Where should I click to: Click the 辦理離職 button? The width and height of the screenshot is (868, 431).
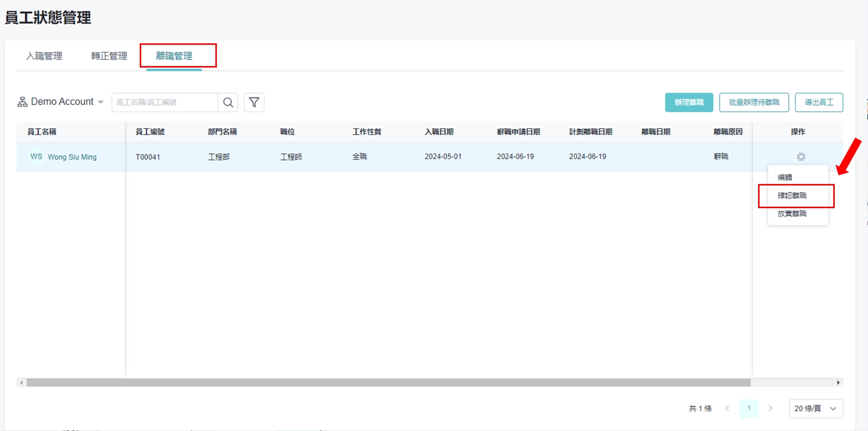pos(688,102)
